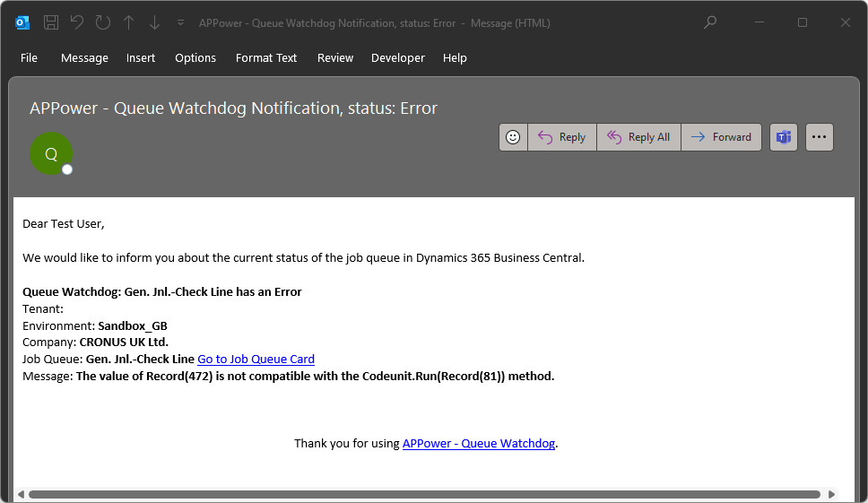Open the APPower - Queue Watchdog link
This screenshot has height=503, width=868.
click(x=478, y=443)
